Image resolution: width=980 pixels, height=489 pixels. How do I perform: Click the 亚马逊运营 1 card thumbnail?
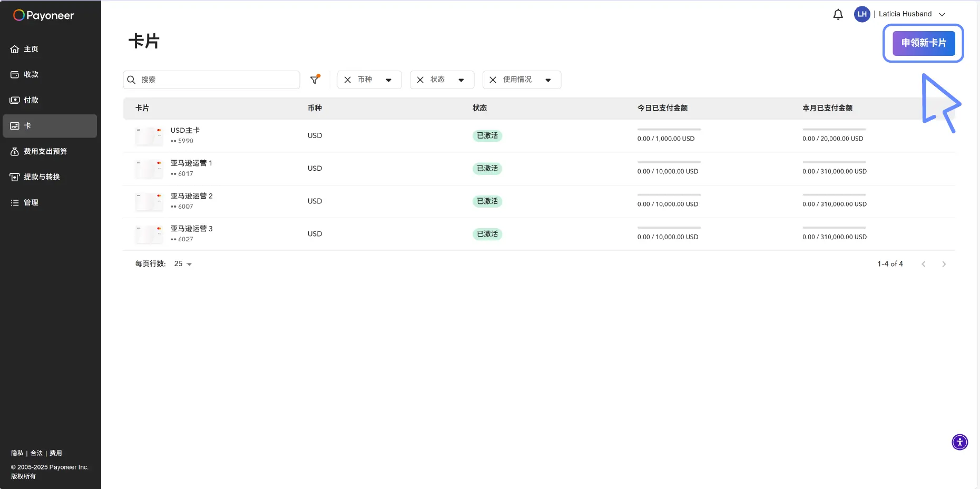click(149, 169)
